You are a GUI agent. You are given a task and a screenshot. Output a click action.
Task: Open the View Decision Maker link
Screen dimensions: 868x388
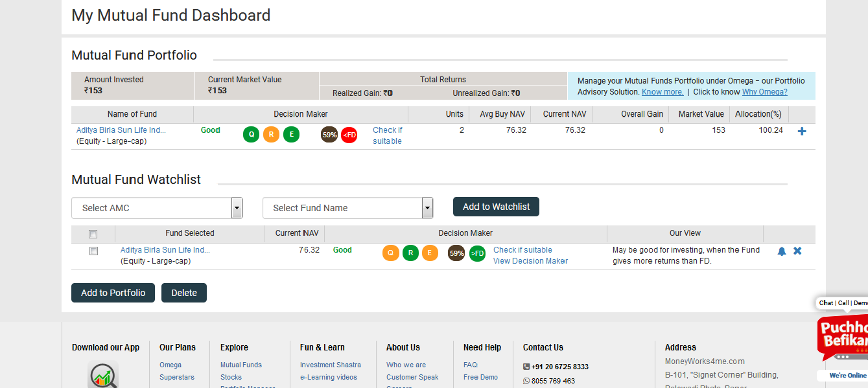pyautogui.click(x=530, y=261)
